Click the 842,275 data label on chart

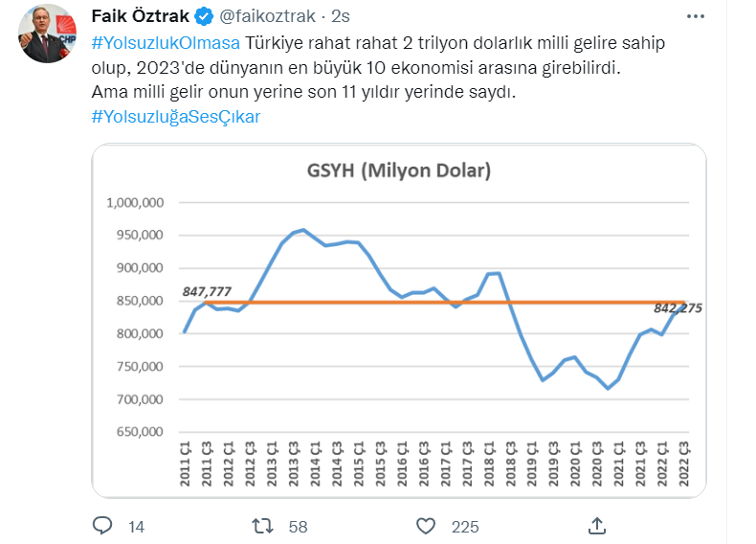coord(677,308)
